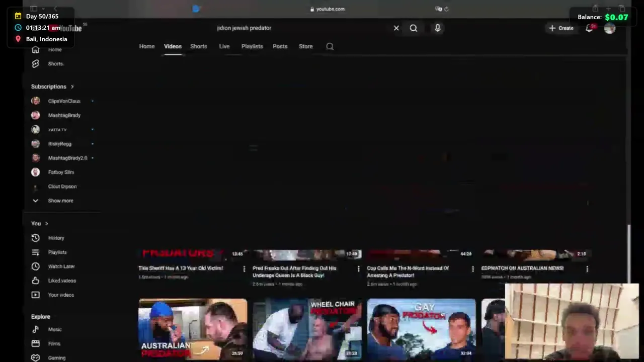Open "Cop Calls Me The N-Word" video title
Viewport: 644px width, 362px height.
tap(408, 271)
